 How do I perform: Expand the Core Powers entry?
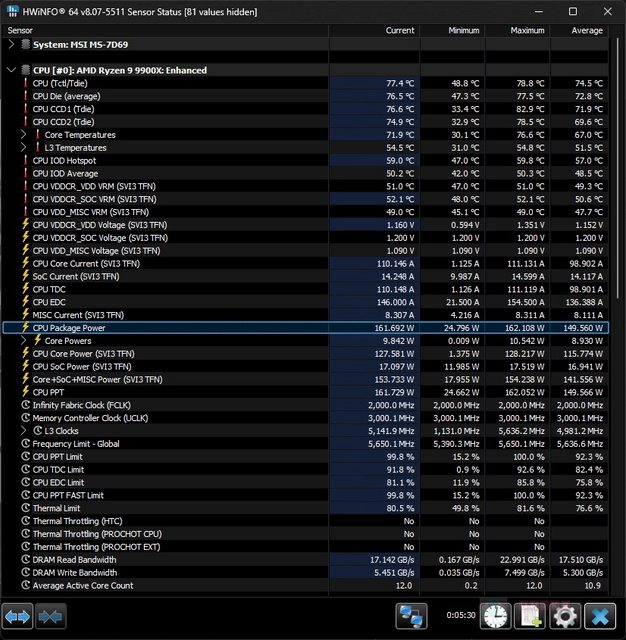point(24,341)
